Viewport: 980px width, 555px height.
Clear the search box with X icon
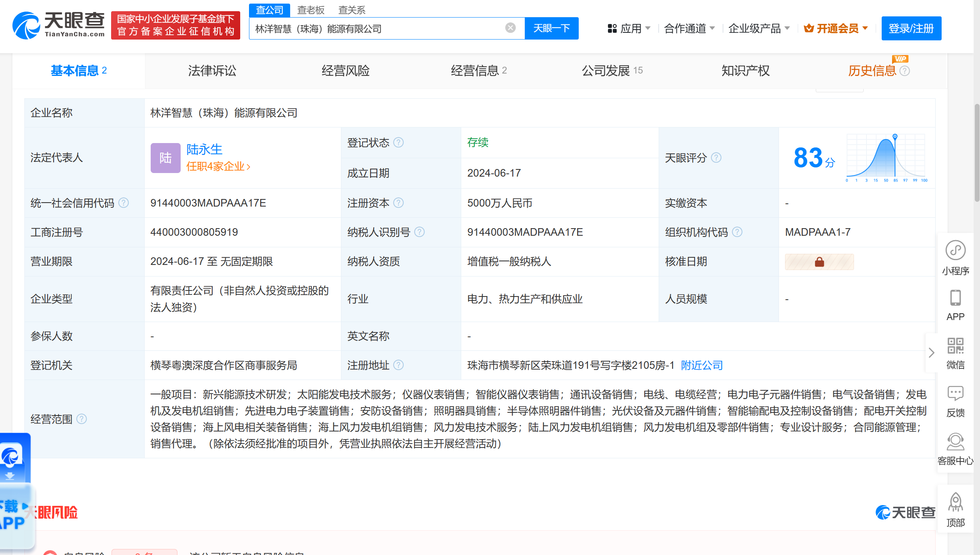click(510, 28)
